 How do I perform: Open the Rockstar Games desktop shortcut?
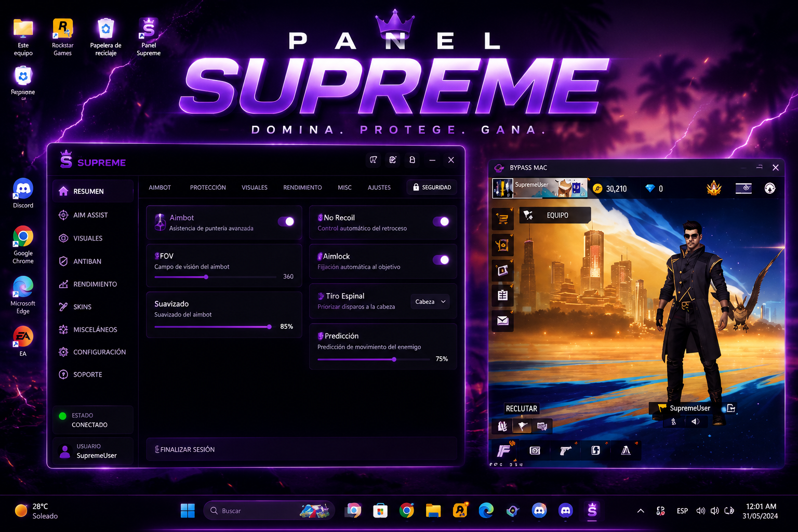[62, 36]
